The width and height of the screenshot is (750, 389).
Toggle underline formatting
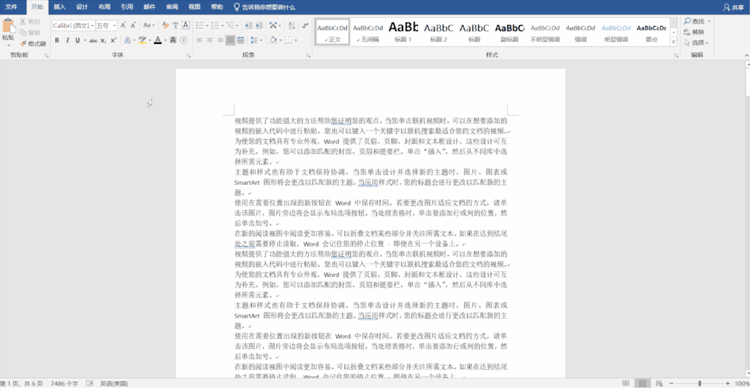tap(77, 40)
